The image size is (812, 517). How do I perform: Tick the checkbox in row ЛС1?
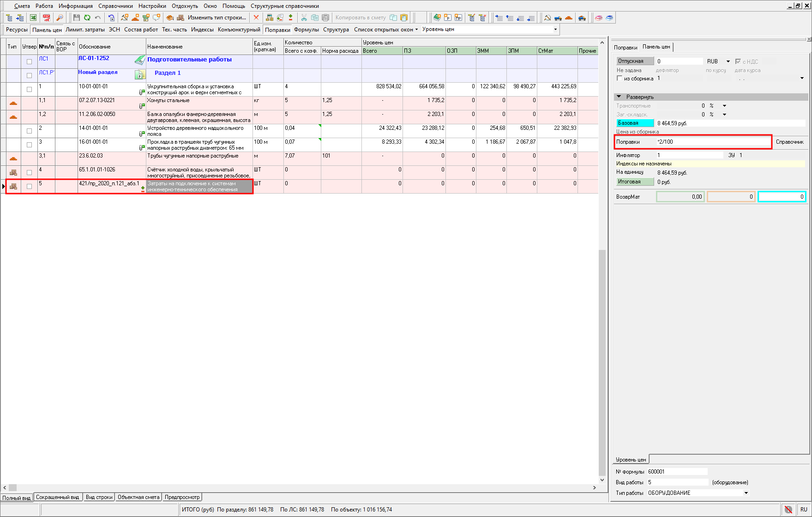click(x=30, y=61)
